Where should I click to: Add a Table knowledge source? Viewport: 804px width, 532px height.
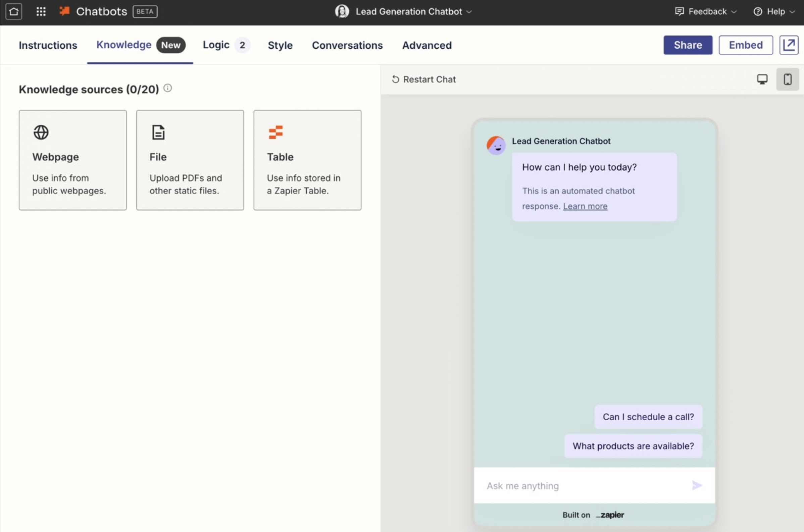point(307,160)
